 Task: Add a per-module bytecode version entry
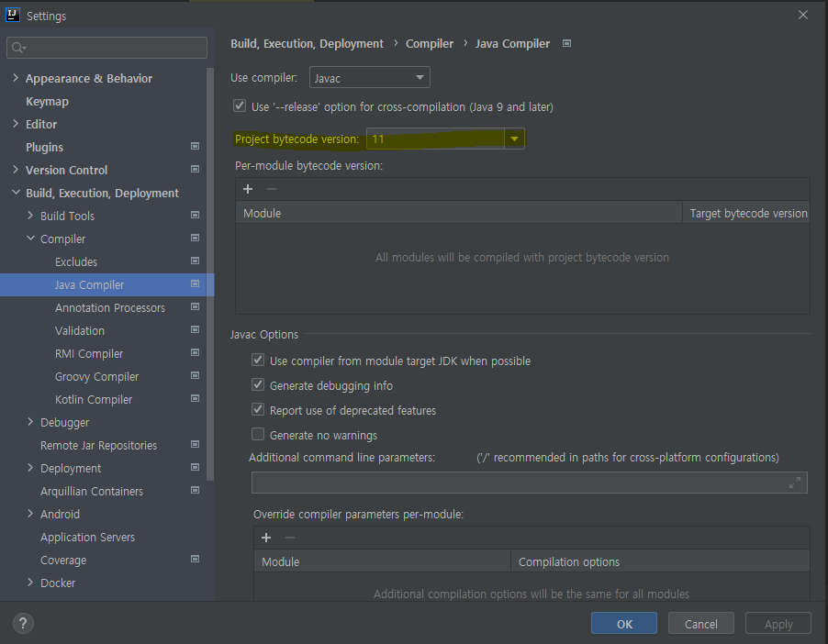(248, 189)
